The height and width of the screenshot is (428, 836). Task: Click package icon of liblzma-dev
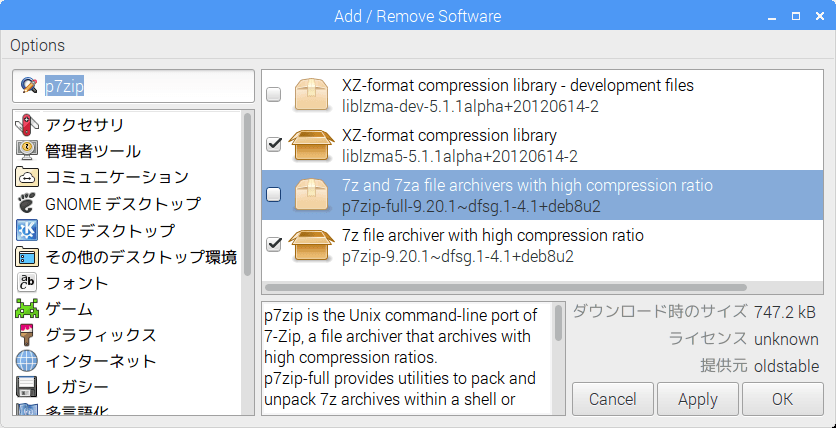[x=311, y=95]
